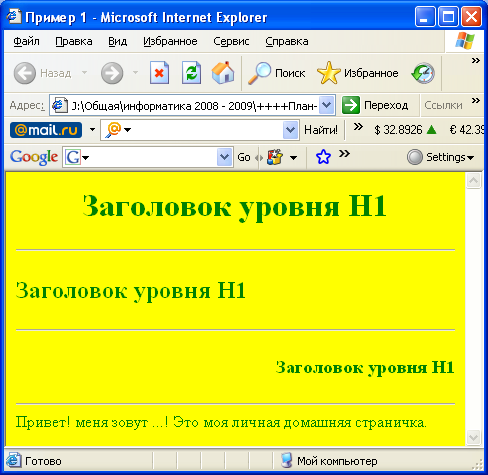Click the Ссылки links bar label
Screen dimensions: 488x475
coord(443,106)
